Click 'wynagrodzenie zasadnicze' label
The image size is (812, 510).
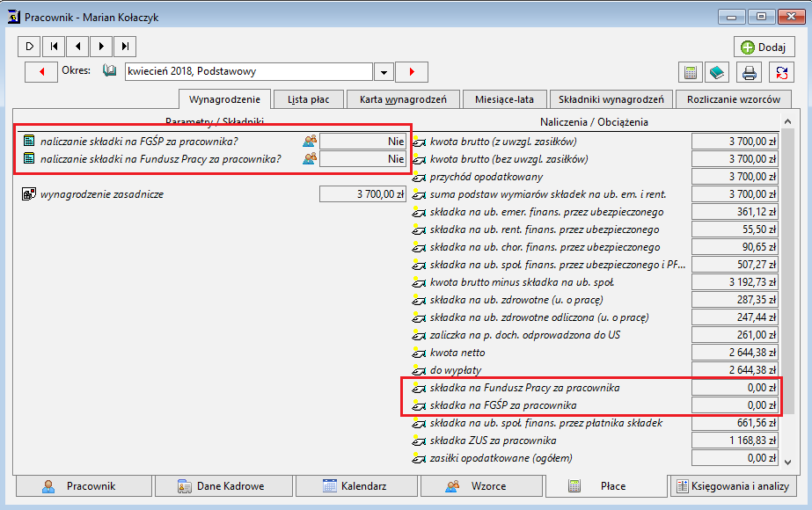click(102, 194)
